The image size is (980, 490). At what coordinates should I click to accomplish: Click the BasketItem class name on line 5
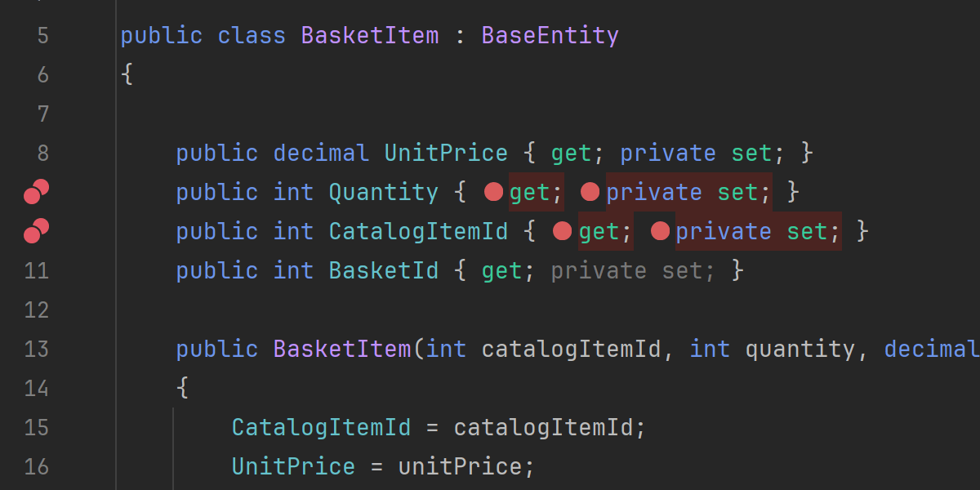point(369,35)
